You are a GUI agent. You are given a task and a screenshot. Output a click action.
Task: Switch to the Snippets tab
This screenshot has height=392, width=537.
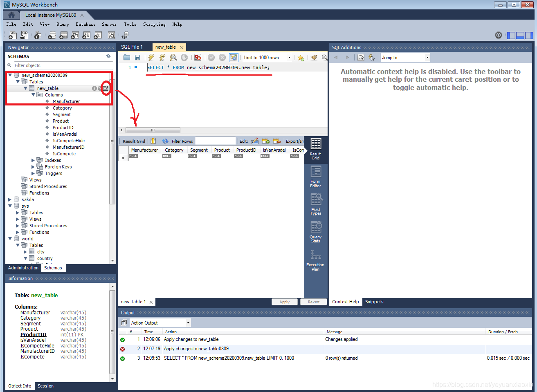pyautogui.click(x=374, y=302)
